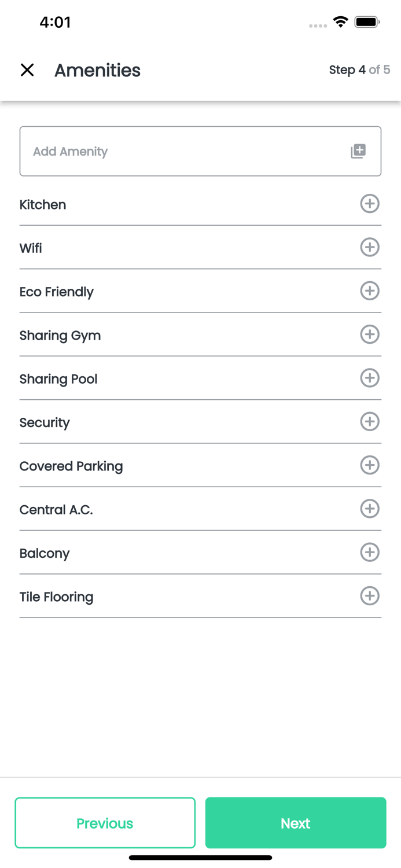Tap the Wifi status icon in status bar
This screenshot has height=868, width=401.
point(341,22)
